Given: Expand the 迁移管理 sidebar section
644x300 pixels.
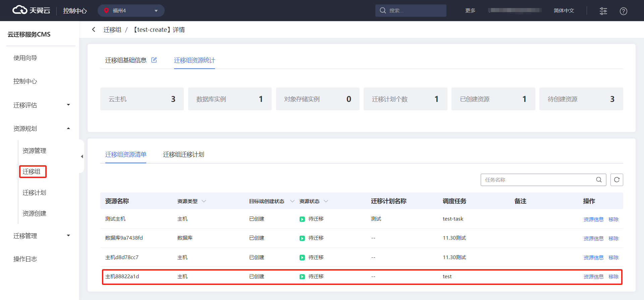Looking at the screenshot, I should [x=42, y=236].
